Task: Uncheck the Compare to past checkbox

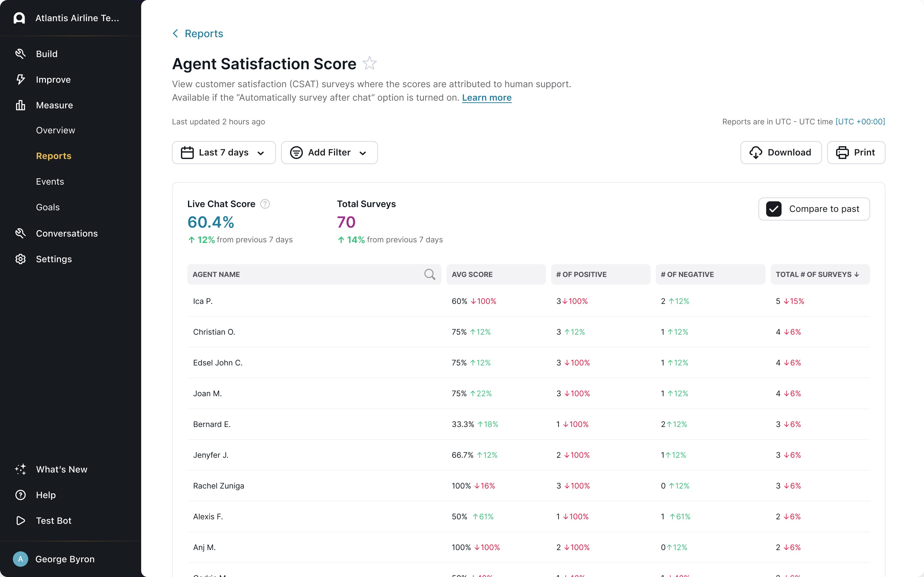Action: click(x=774, y=209)
